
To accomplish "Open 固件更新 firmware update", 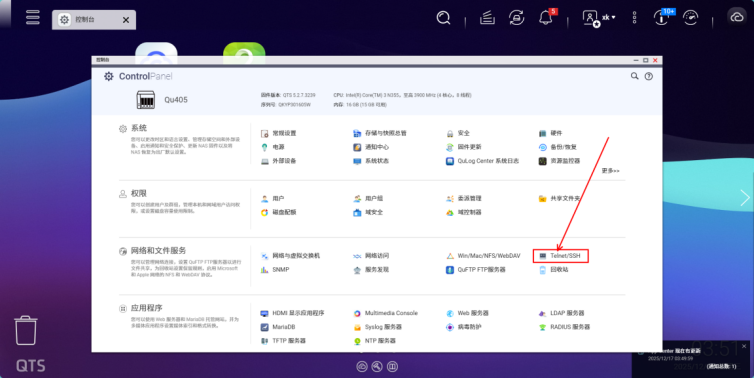I will [463, 147].
